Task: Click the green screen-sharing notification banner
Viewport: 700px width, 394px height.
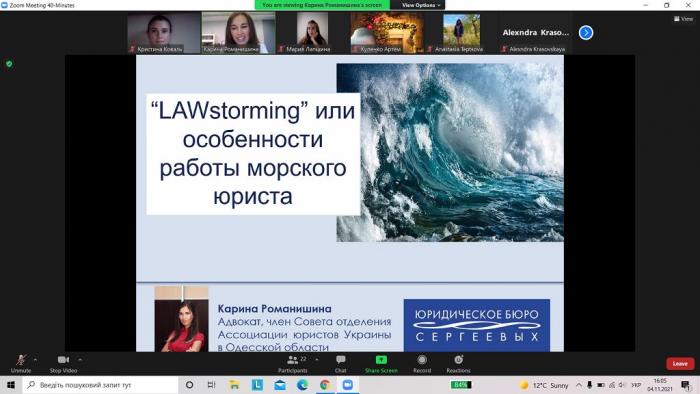Action: point(322,5)
